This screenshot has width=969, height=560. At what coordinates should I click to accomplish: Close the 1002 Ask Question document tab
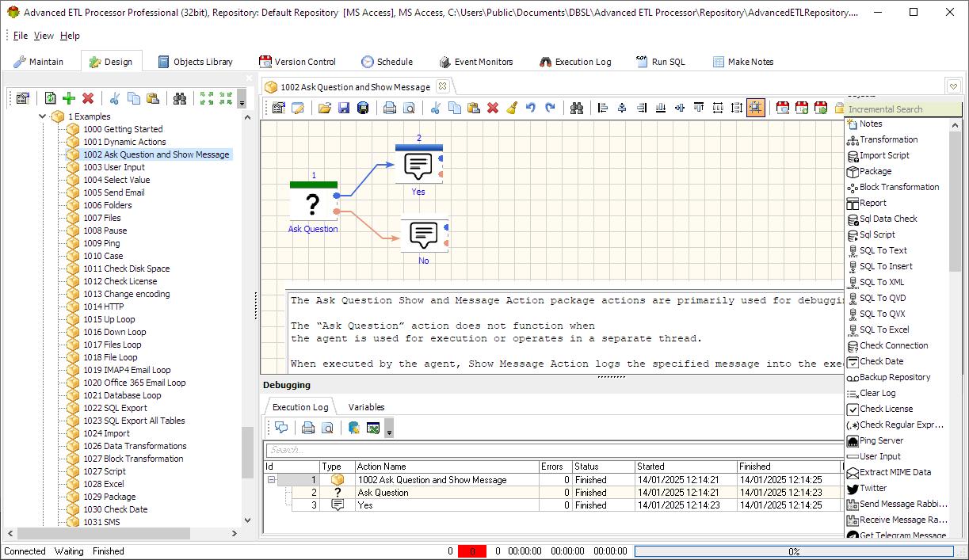point(443,86)
